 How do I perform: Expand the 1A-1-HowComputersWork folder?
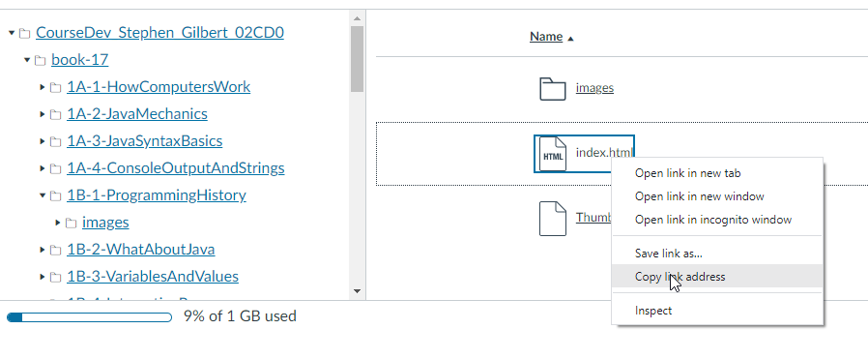43,87
